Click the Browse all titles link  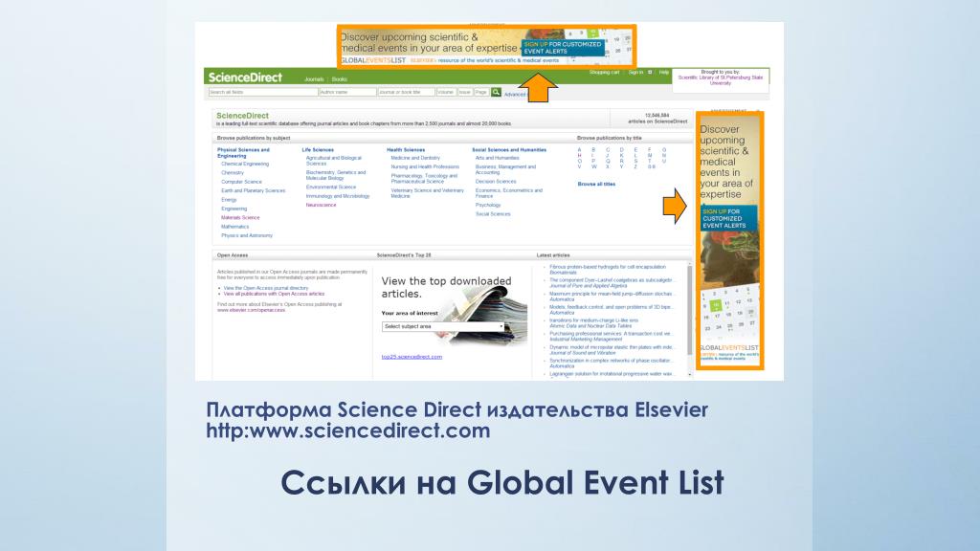click(x=596, y=185)
